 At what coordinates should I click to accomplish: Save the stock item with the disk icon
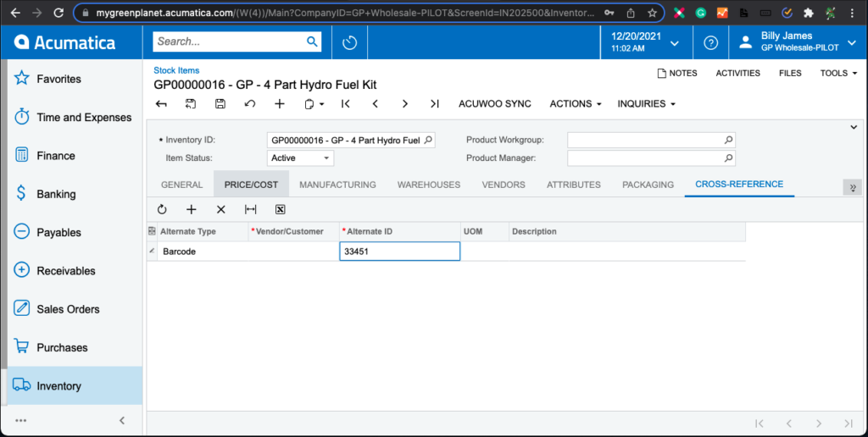(220, 103)
